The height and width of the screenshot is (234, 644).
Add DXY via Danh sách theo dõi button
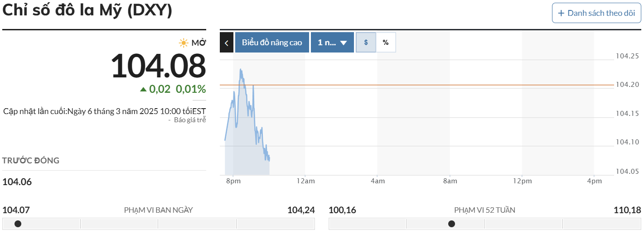[x=596, y=13]
